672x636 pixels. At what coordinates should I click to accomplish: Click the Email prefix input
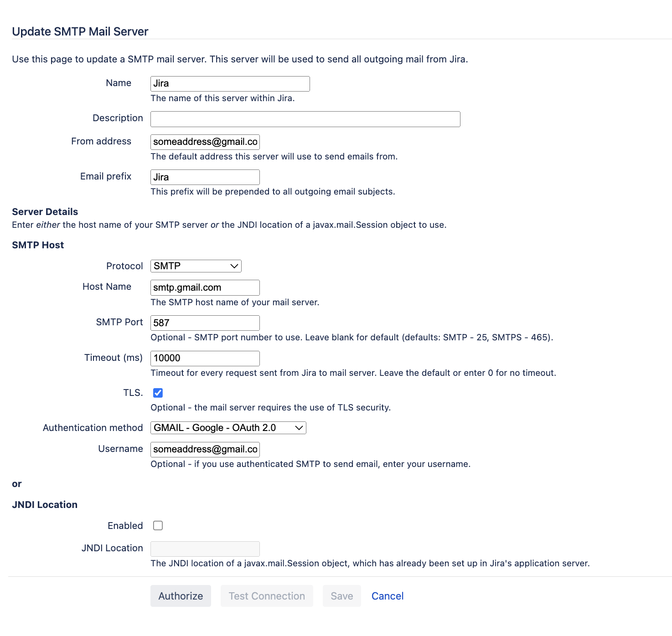pyautogui.click(x=205, y=177)
